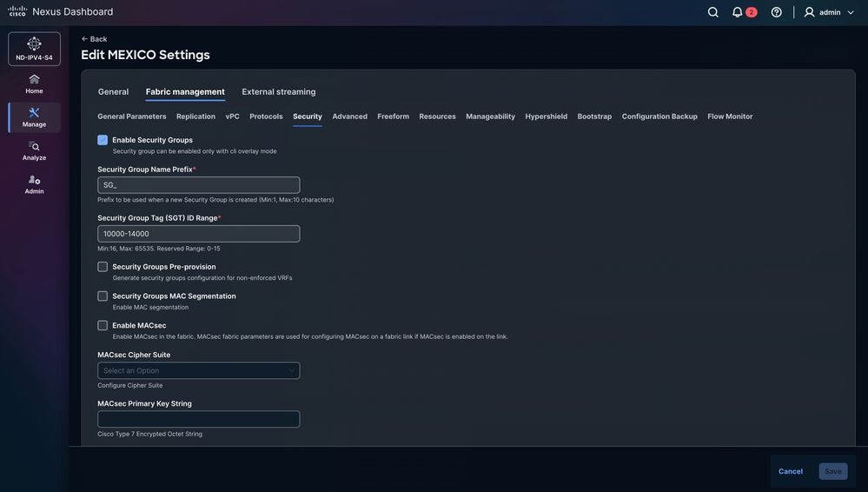Viewport: 868px width, 492px height.
Task: Check the Enable MACsec checkbox
Action: (103, 325)
